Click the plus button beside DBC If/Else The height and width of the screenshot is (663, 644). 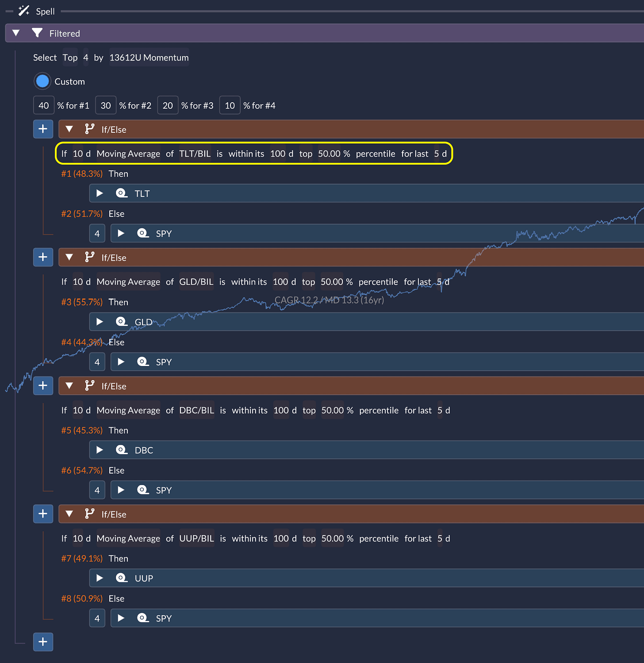[43, 385]
